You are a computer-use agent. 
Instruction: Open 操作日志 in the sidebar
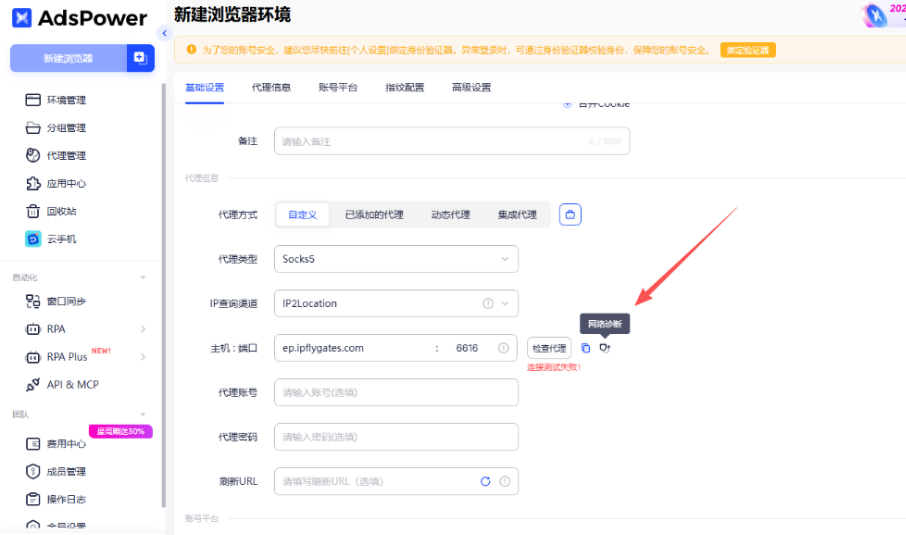(x=55, y=499)
